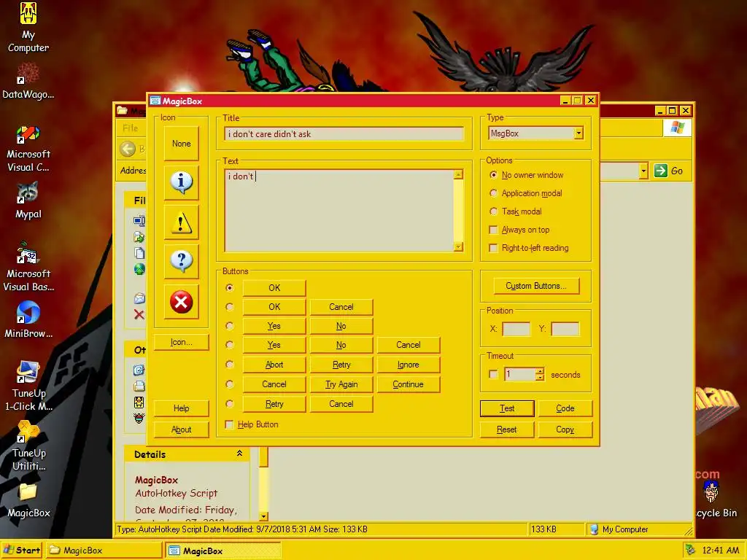Open the DataWago... desktop shortcut
This screenshot has height=560, width=747.
(28, 82)
